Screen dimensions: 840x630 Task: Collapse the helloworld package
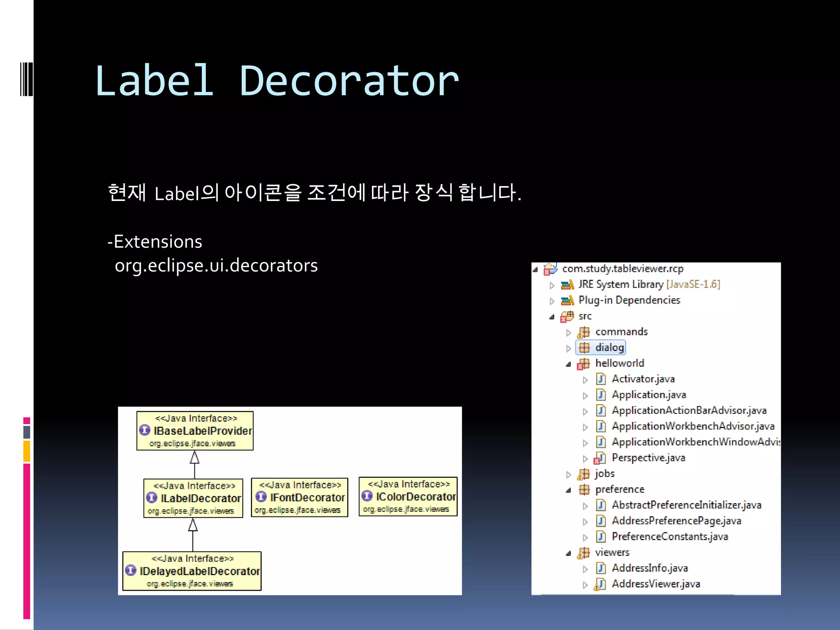pos(568,364)
